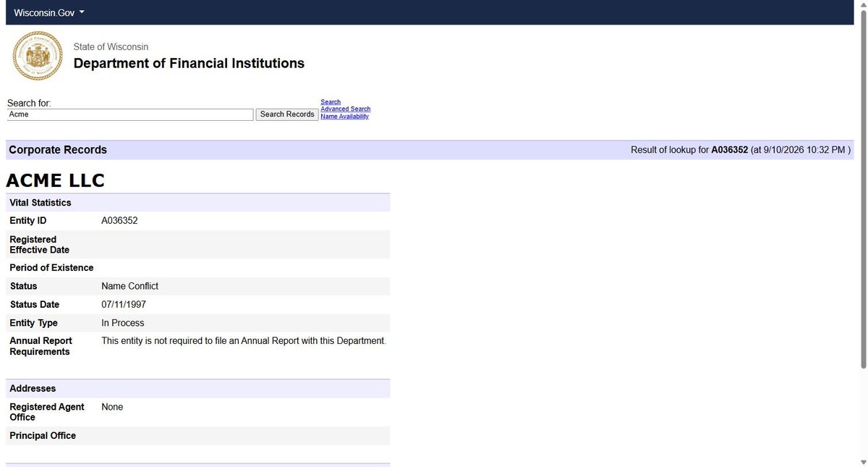Click the Principal Office label

(43, 436)
